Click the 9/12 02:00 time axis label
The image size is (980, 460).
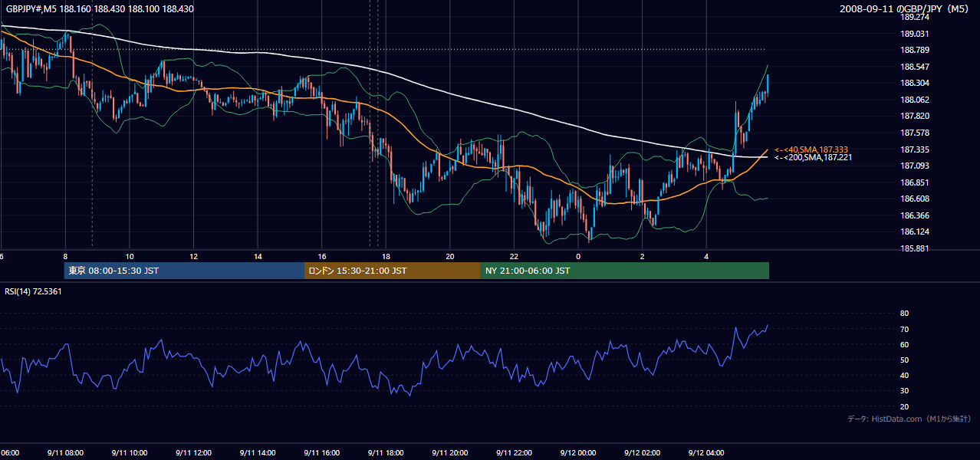643,452
